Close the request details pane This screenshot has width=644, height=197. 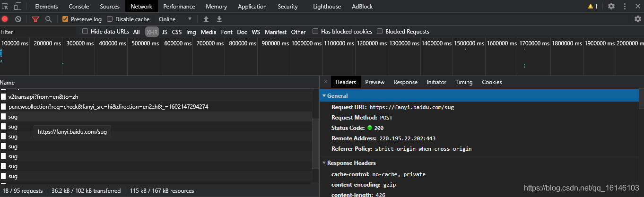point(325,82)
